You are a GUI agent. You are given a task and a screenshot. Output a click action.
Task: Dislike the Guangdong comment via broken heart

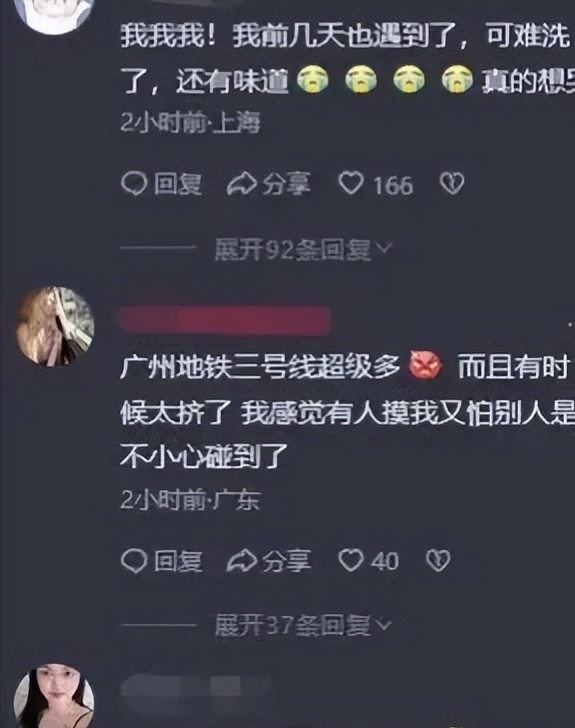pyautogui.click(x=438, y=560)
